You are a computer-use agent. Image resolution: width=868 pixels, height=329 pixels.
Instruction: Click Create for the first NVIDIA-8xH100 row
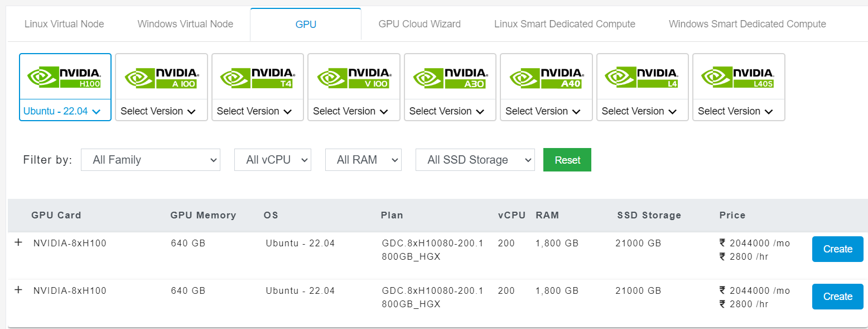pos(838,249)
